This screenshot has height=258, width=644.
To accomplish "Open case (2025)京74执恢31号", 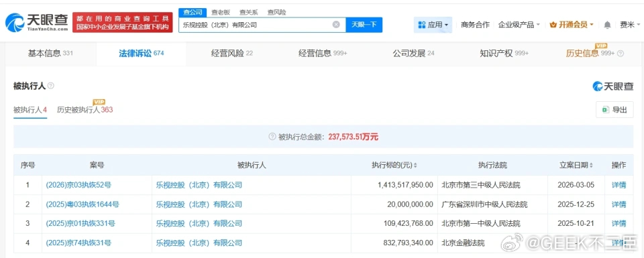I will pyautogui.click(x=78, y=243).
